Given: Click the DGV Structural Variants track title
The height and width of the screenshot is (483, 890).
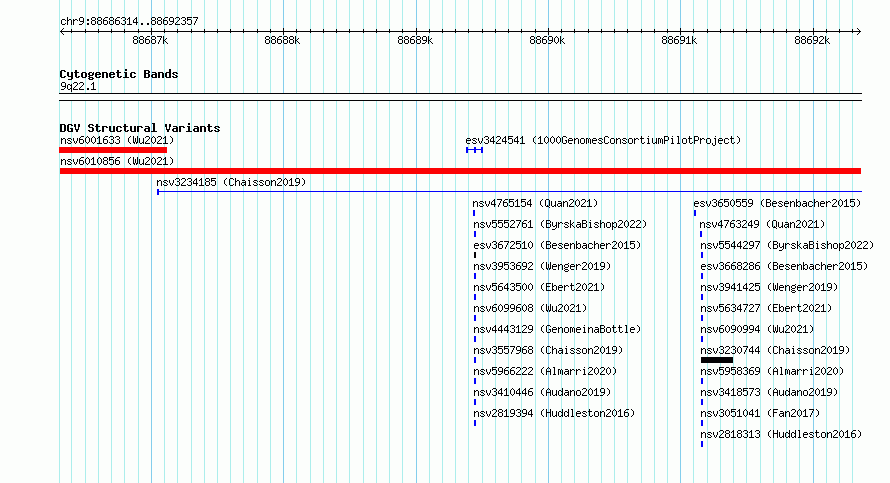Looking at the screenshot, I should [x=140, y=128].
